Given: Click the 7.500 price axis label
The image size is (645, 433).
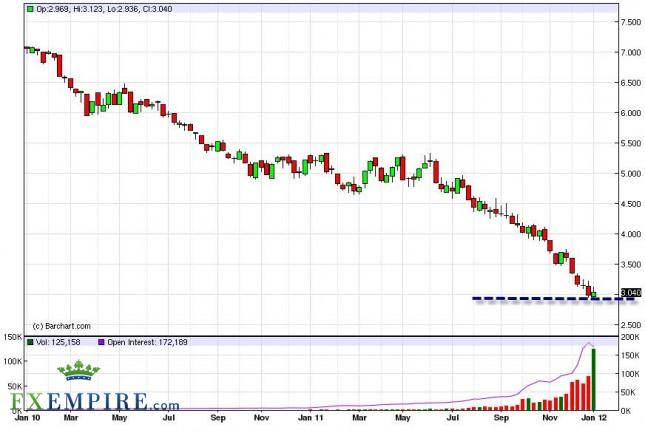Looking at the screenshot, I should coord(631,22).
